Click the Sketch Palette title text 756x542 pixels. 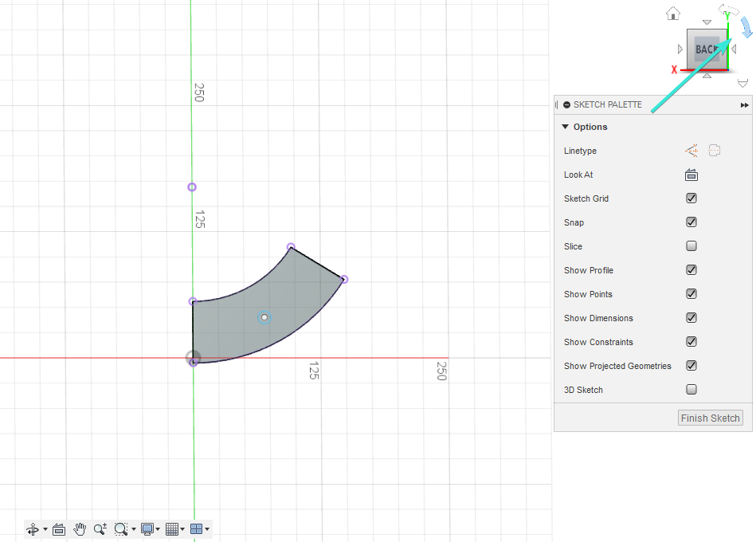tap(608, 104)
